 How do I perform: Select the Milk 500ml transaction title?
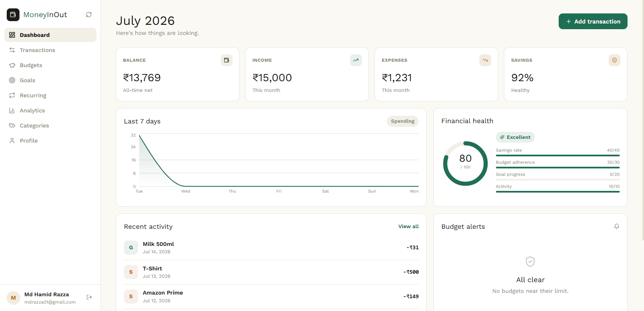click(x=158, y=244)
